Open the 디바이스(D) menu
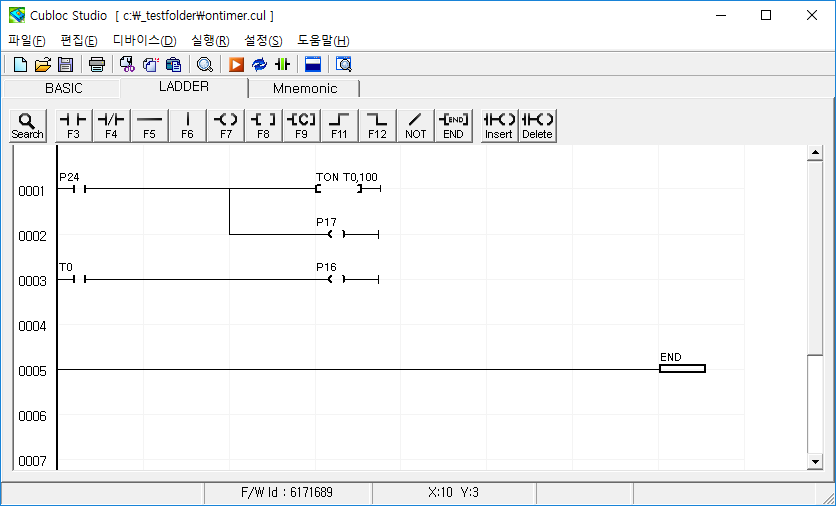Viewport: 836px width, 506px height. [144, 40]
